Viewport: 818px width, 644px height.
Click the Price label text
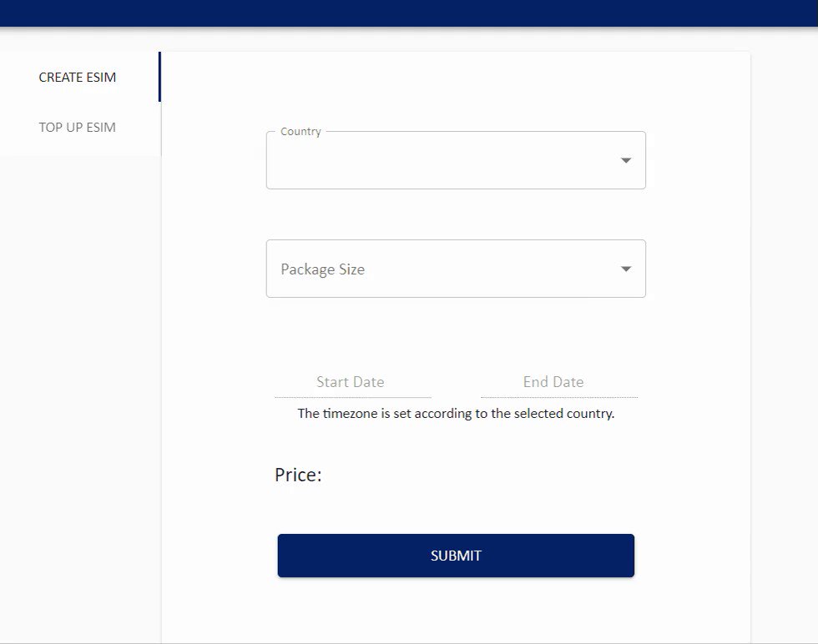(299, 475)
